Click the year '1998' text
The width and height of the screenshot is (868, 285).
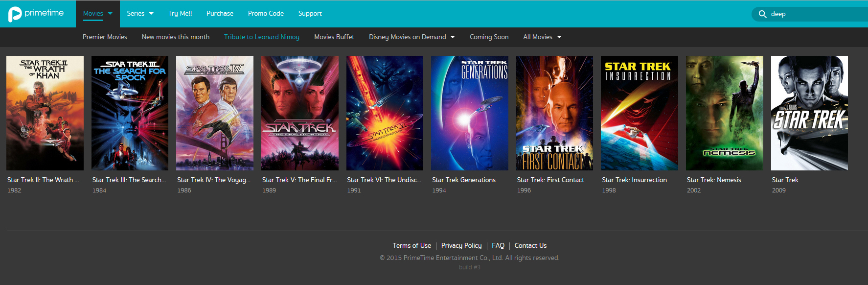pyautogui.click(x=609, y=190)
